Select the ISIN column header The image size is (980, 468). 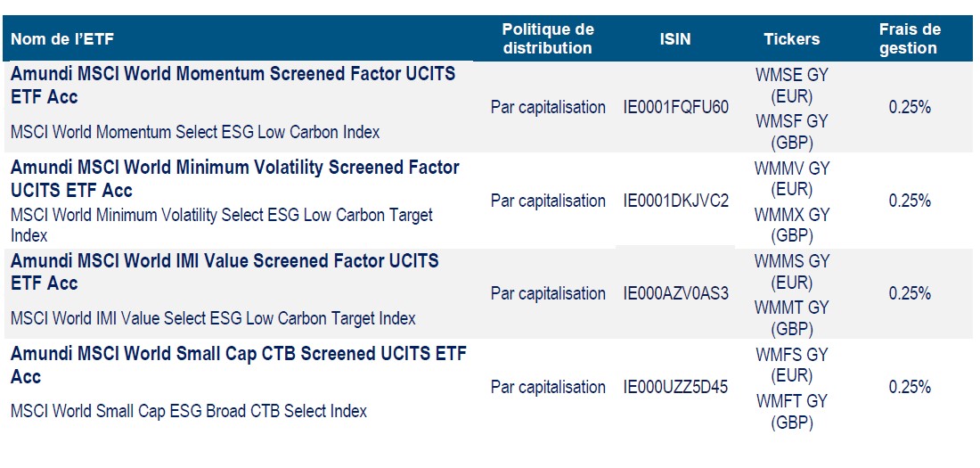coord(675,39)
